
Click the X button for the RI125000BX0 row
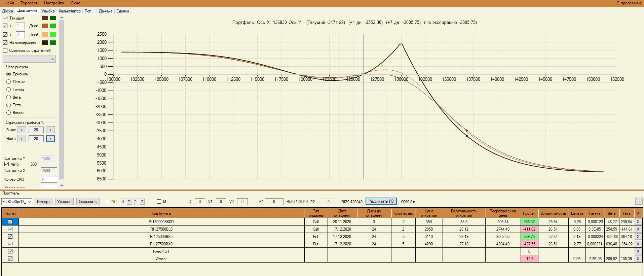click(x=638, y=237)
